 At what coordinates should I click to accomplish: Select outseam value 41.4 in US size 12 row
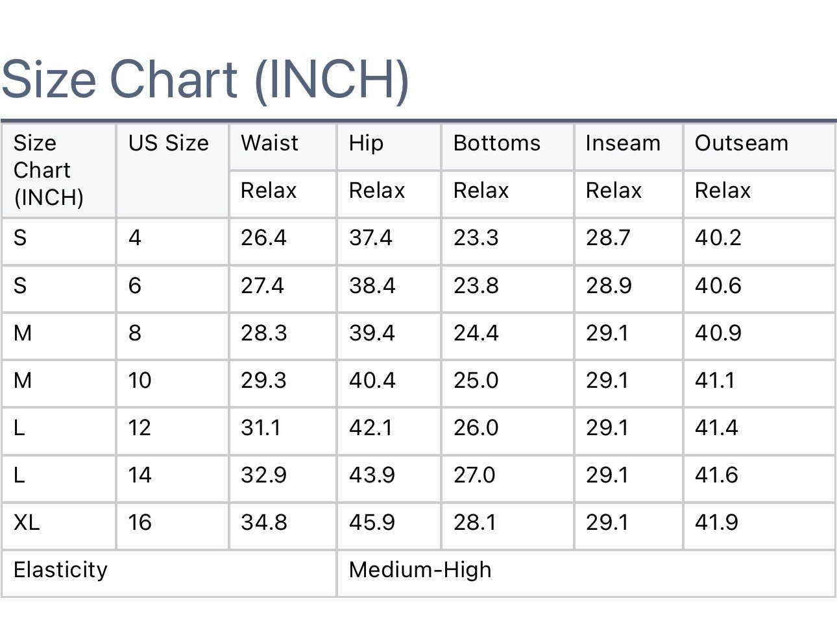click(x=716, y=427)
